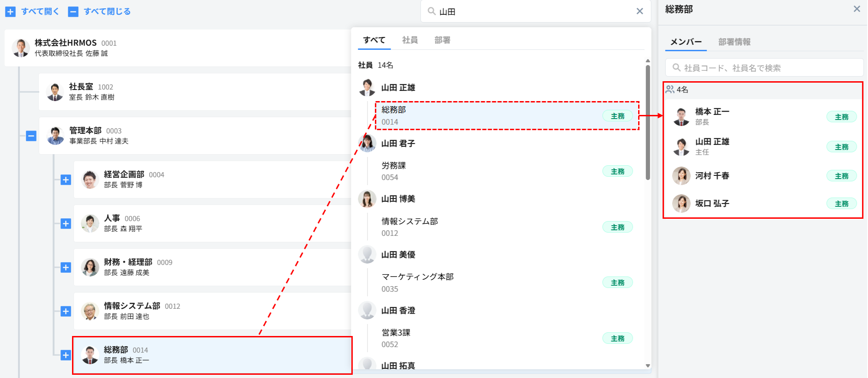Collapse the 管理本部 department node

point(31,136)
